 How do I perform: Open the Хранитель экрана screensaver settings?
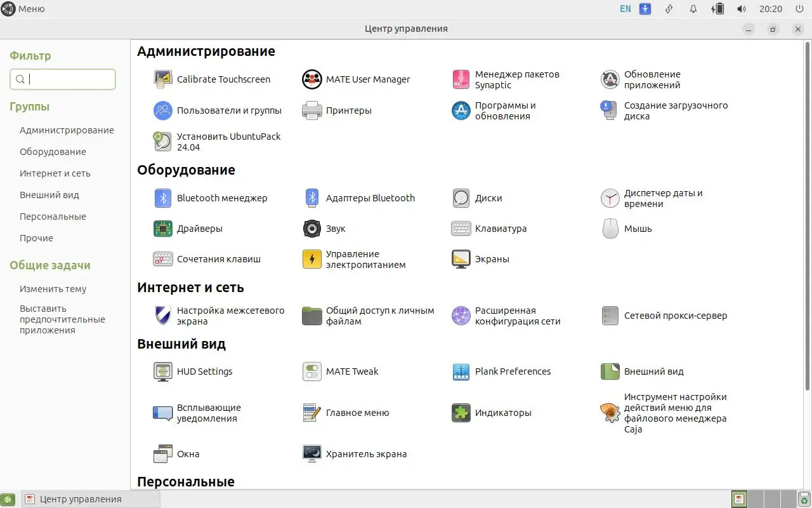(x=366, y=454)
